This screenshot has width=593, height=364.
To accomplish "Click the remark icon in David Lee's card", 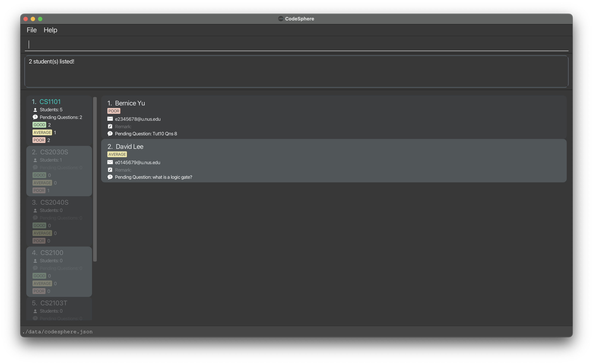I will (x=110, y=169).
